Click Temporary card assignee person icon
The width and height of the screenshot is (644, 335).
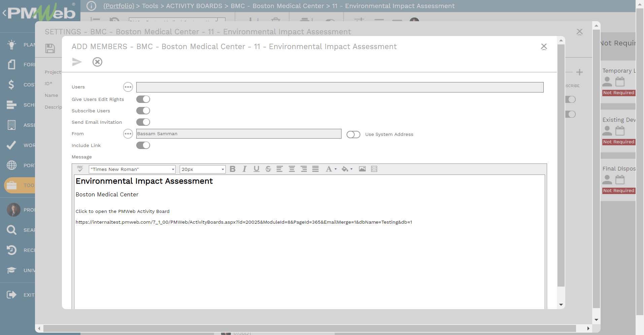click(607, 82)
